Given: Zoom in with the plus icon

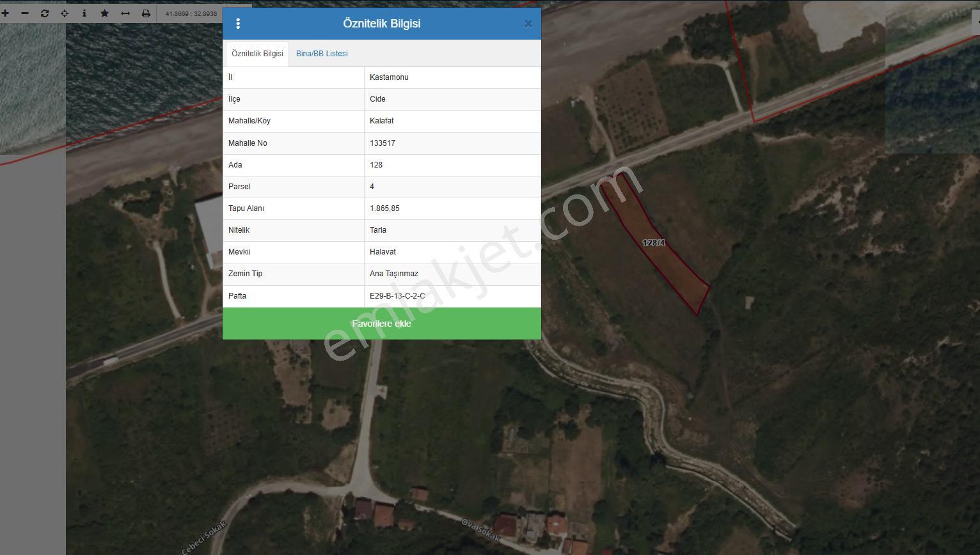Looking at the screenshot, I should pyautogui.click(x=5, y=13).
